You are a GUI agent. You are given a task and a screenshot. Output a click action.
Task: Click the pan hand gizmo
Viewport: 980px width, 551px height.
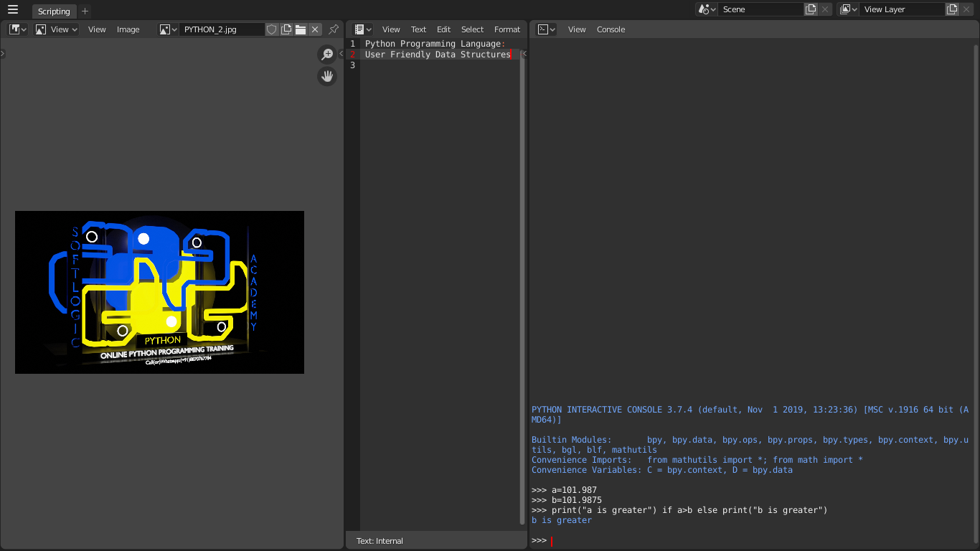[x=327, y=76]
